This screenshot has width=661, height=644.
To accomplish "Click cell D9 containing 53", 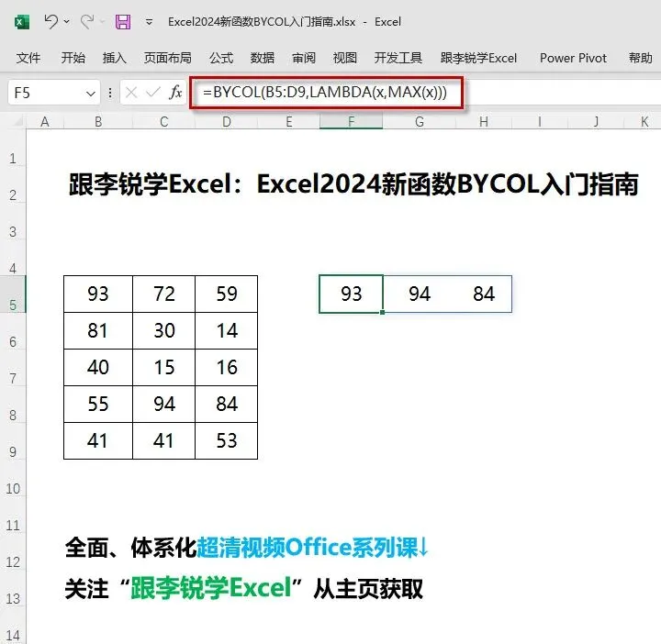I will [227, 440].
